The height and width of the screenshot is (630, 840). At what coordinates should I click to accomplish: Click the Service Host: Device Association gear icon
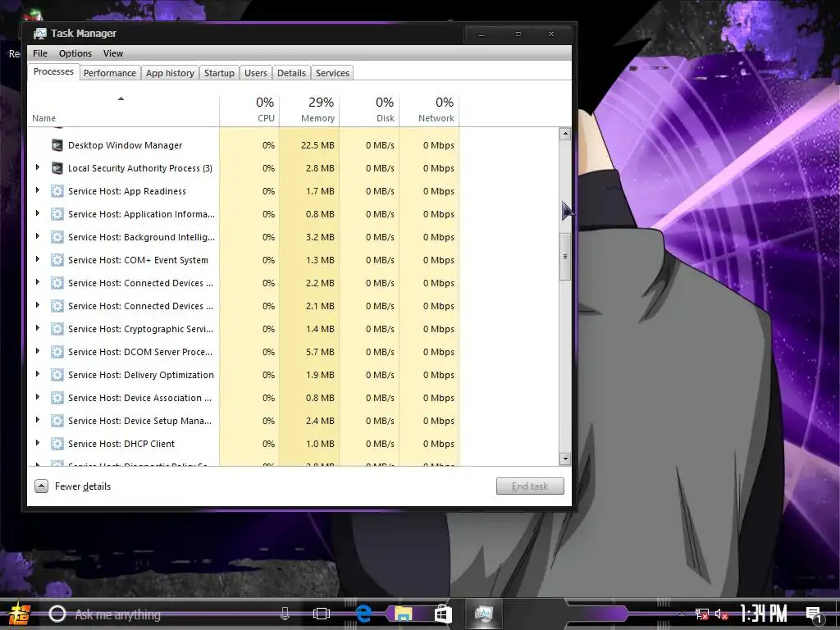pyautogui.click(x=57, y=398)
